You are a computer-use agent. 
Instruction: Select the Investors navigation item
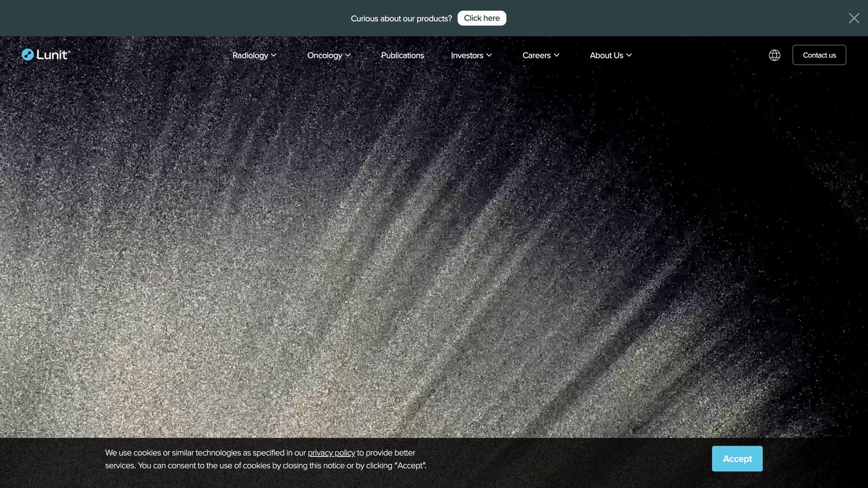[x=467, y=55]
